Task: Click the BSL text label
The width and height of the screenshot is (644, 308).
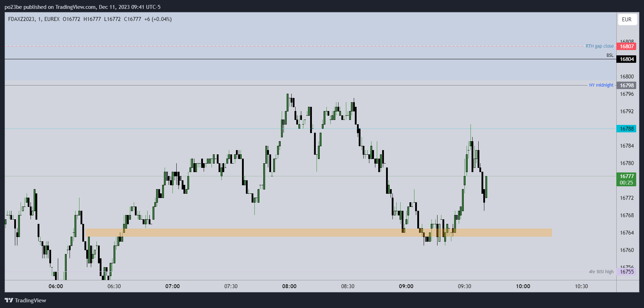Action: [610, 55]
